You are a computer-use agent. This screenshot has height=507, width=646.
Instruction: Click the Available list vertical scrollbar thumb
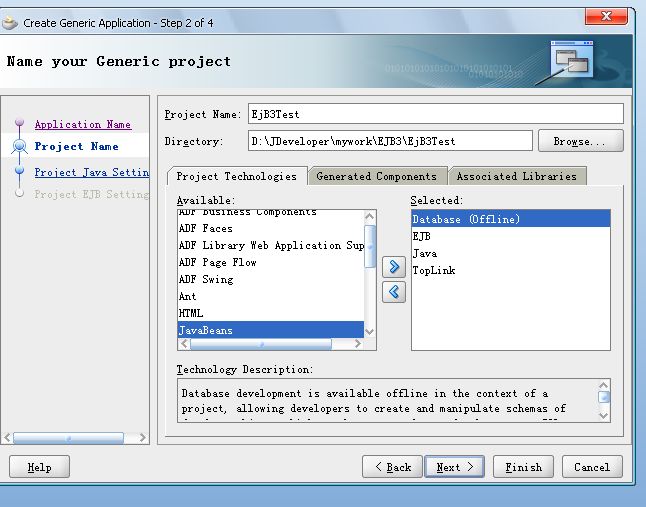point(370,246)
